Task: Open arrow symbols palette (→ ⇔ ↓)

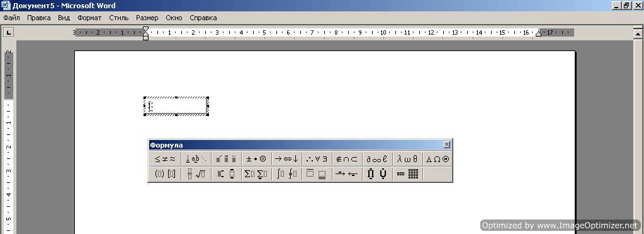Action: 286,159
